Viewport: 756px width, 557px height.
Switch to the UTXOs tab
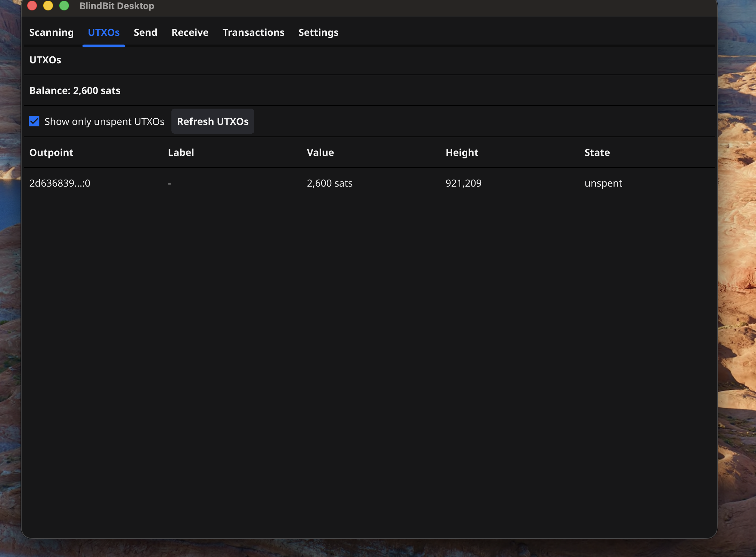pyautogui.click(x=103, y=32)
